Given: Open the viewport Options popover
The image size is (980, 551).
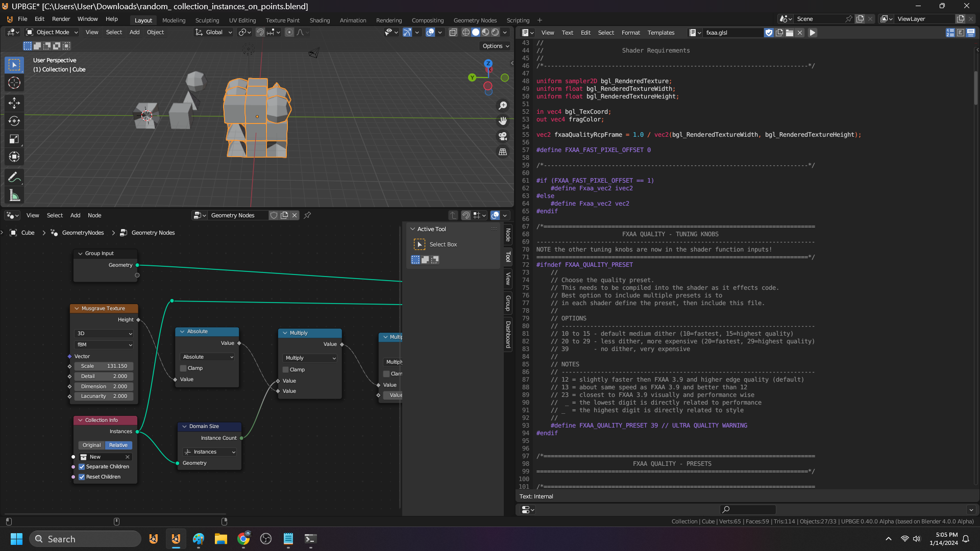Looking at the screenshot, I should pos(496,46).
